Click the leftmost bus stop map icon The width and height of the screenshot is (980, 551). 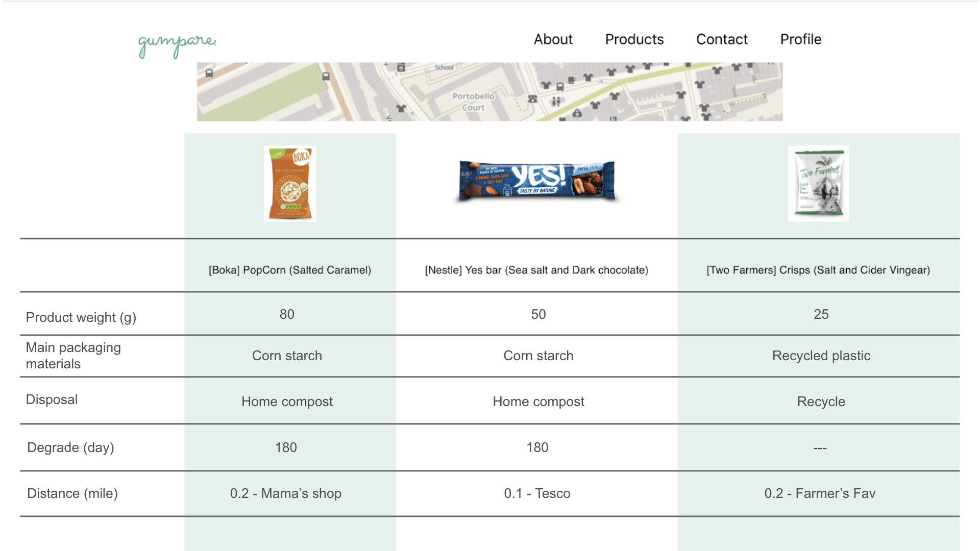click(209, 73)
